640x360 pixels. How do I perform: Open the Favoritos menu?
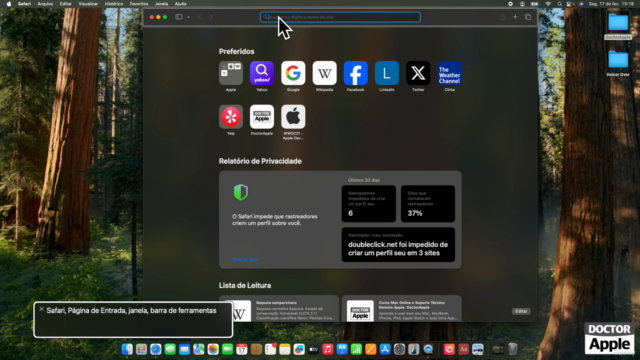pyautogui.click(x=139, y=4)
